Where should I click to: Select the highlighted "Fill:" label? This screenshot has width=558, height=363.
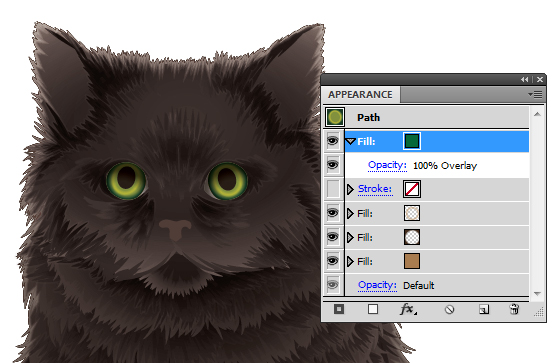click(x=366, y=142)
